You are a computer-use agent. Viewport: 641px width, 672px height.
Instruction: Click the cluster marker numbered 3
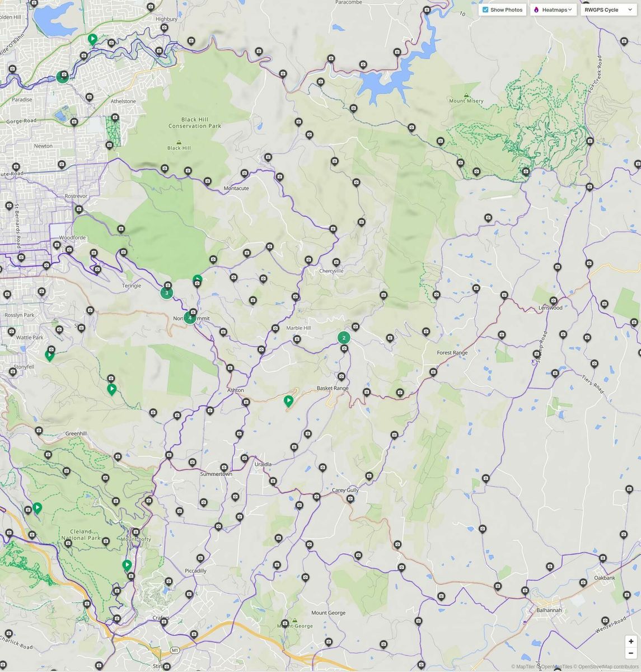[x=166, y=292]
